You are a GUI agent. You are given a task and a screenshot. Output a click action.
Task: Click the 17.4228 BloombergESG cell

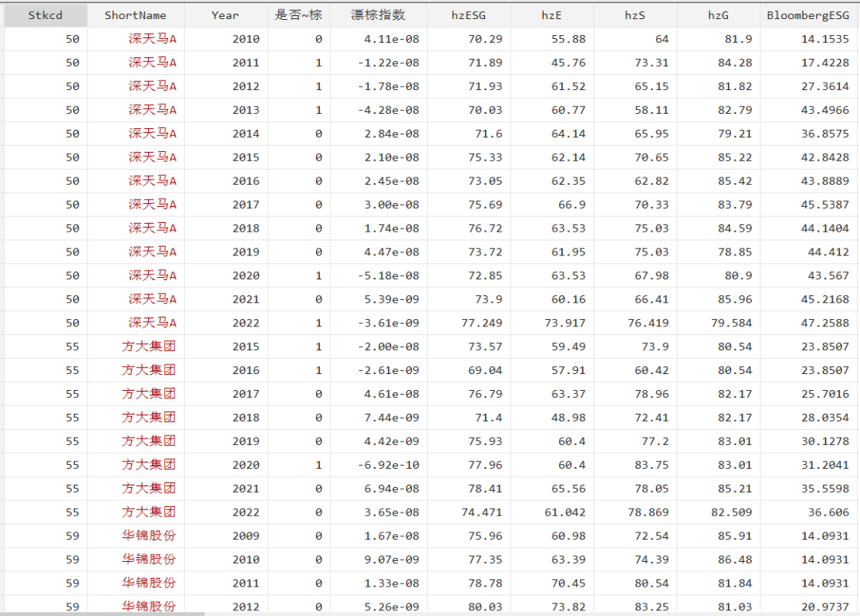pos(808,63)
